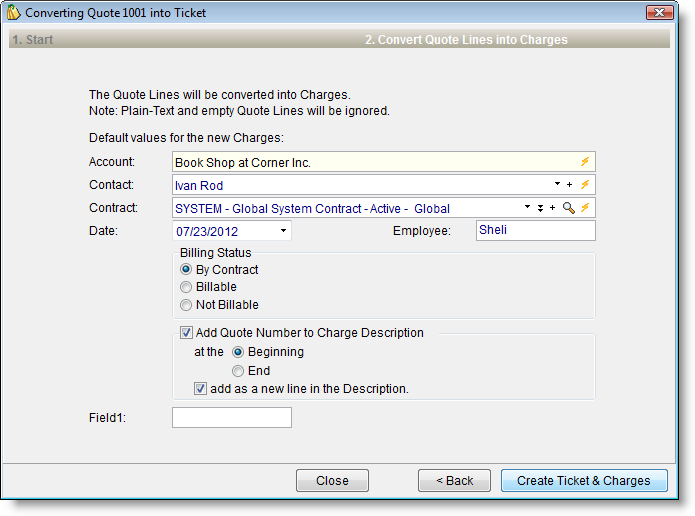Go to wizard step 1. Start
The width and height of the screenshot is (695, 516).
[32, 40]
